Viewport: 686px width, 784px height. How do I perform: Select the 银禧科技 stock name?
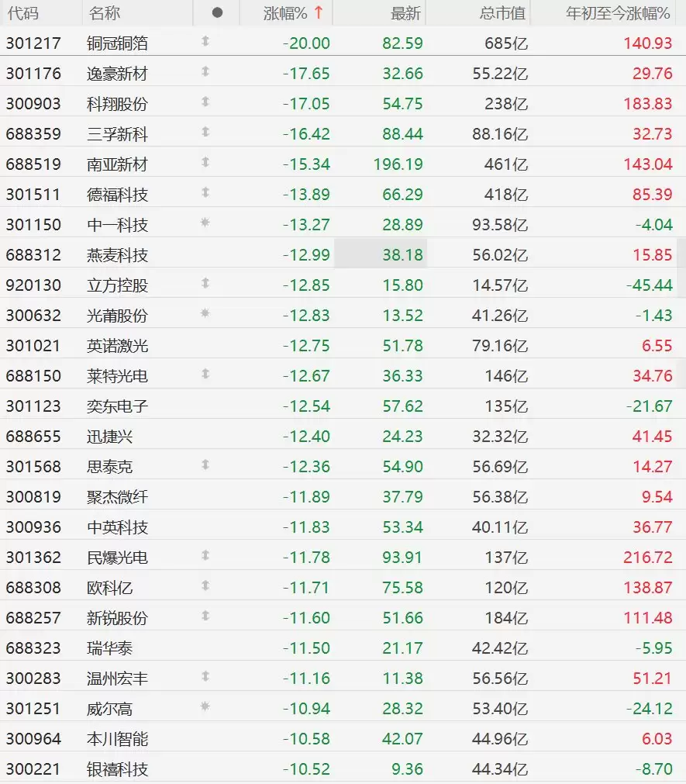pyautogui.click(x=117, y=769)
